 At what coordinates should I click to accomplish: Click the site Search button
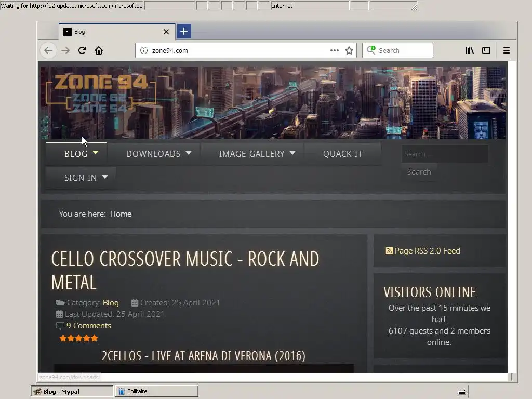(419, 171)
